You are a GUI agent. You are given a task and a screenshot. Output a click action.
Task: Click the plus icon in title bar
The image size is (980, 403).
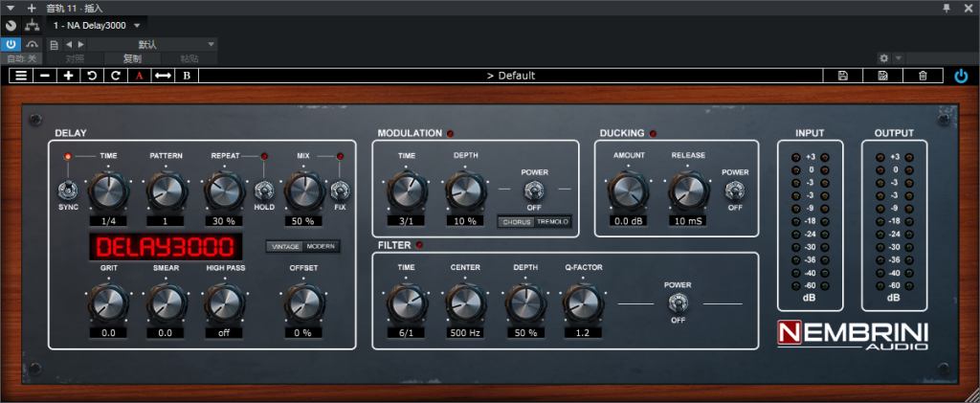tap(32, 8)
